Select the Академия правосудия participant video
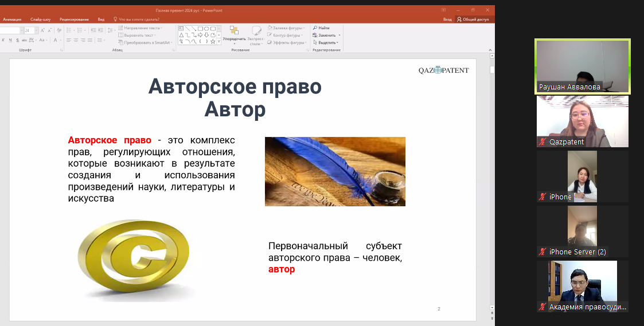This screenshot has width=644, height=326. 582,286
